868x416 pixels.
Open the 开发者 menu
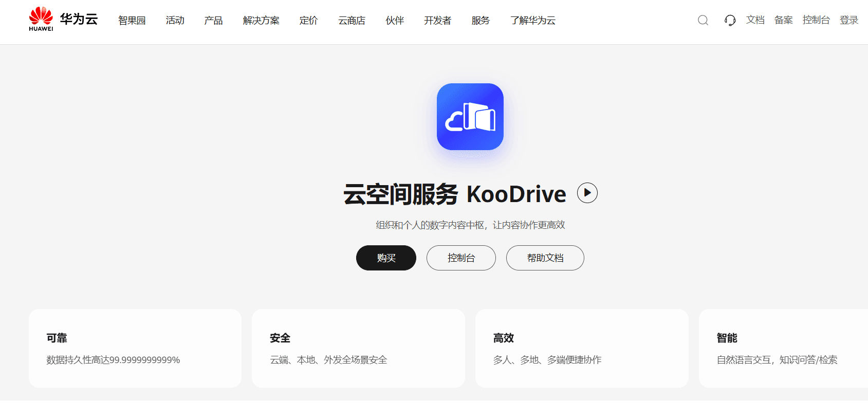(x=438, y=21)
